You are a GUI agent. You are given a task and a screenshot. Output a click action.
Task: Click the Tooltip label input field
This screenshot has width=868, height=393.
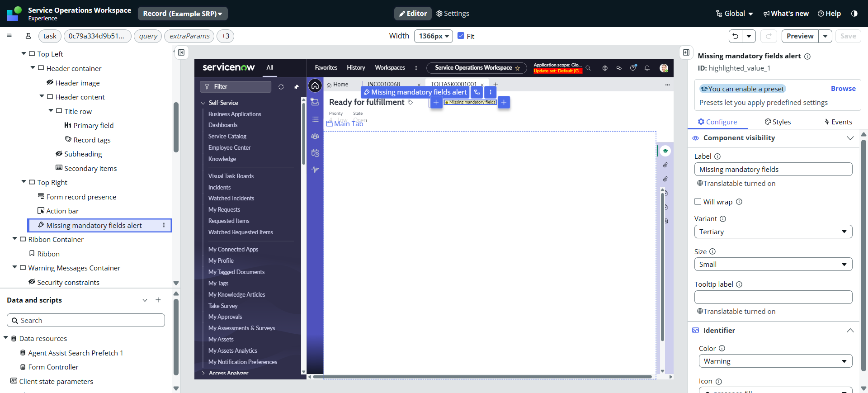click(x=773, y=297)
